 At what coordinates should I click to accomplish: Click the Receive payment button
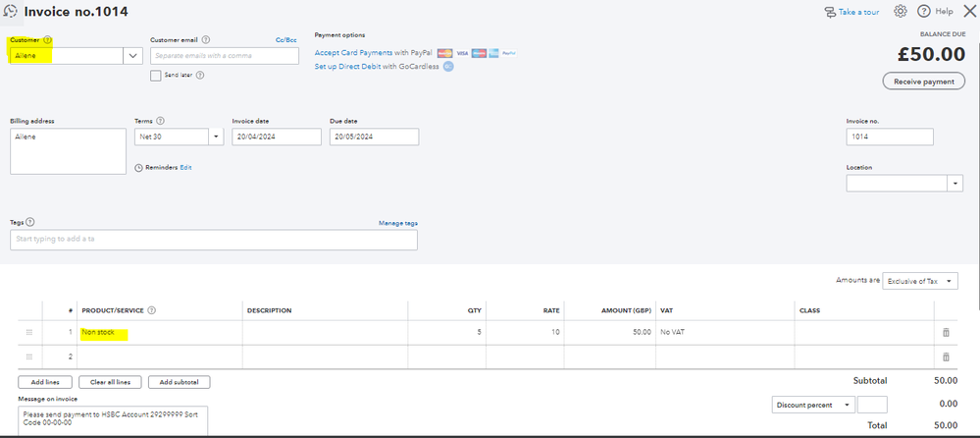point(924,82)
